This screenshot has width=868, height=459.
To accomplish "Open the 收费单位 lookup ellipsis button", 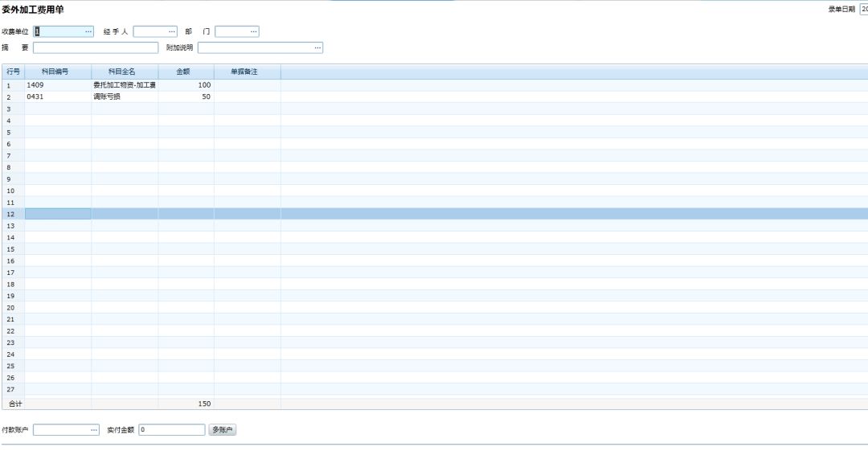I will (x=88, y=31).
